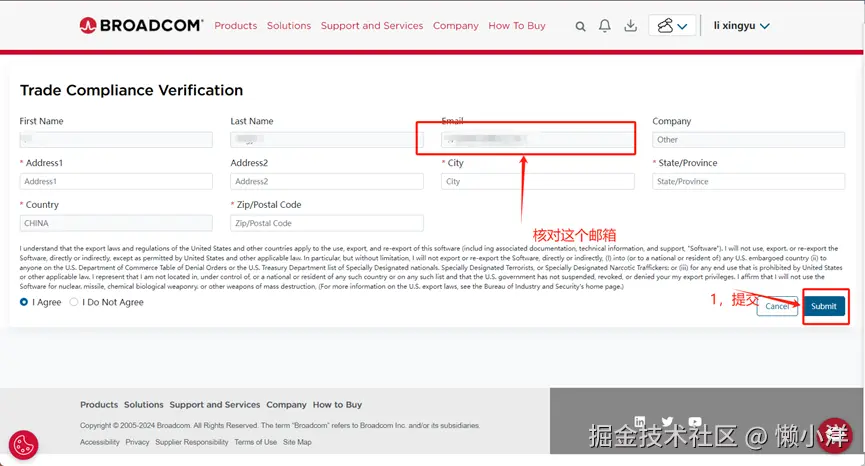Open the YouTube social icon
Viewport: 865px width, 466px height.
click(x=695, y=421)
